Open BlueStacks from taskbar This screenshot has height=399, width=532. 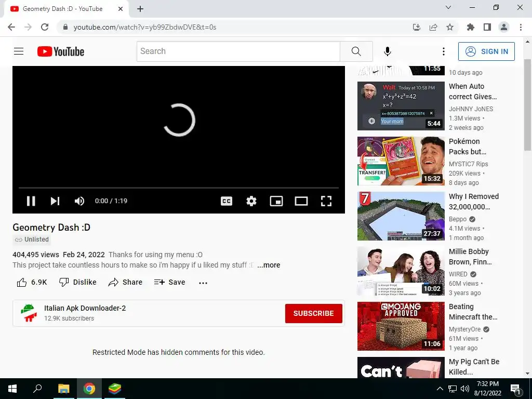(115, 389)
